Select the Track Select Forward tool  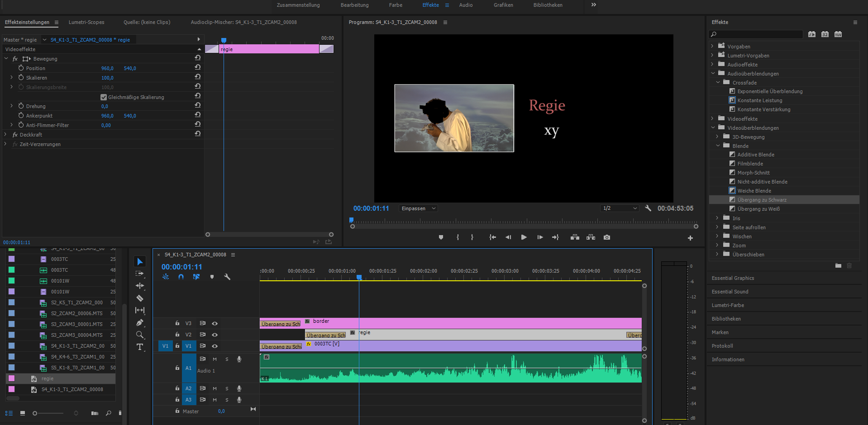(x=139, y=274)
